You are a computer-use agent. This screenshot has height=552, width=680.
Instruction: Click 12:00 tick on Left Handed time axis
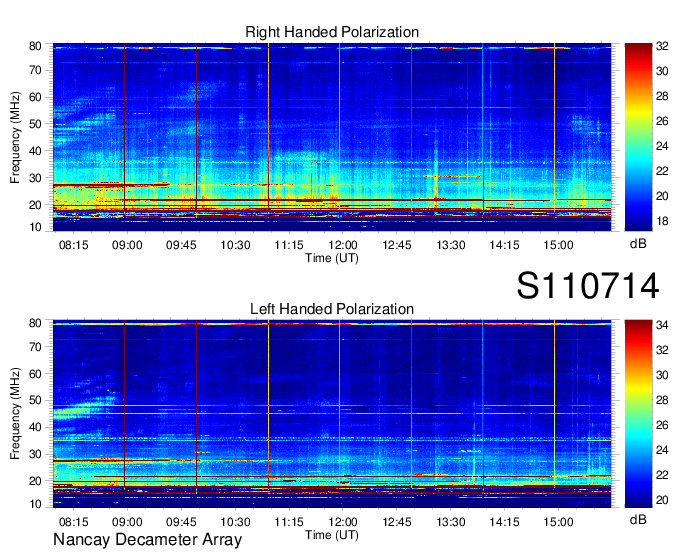(x=343, y=522)
